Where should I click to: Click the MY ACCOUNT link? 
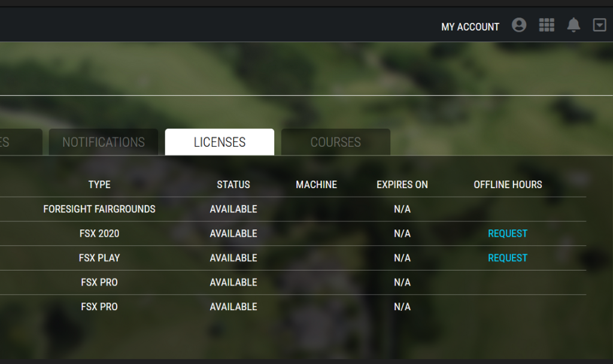[471, 27]
